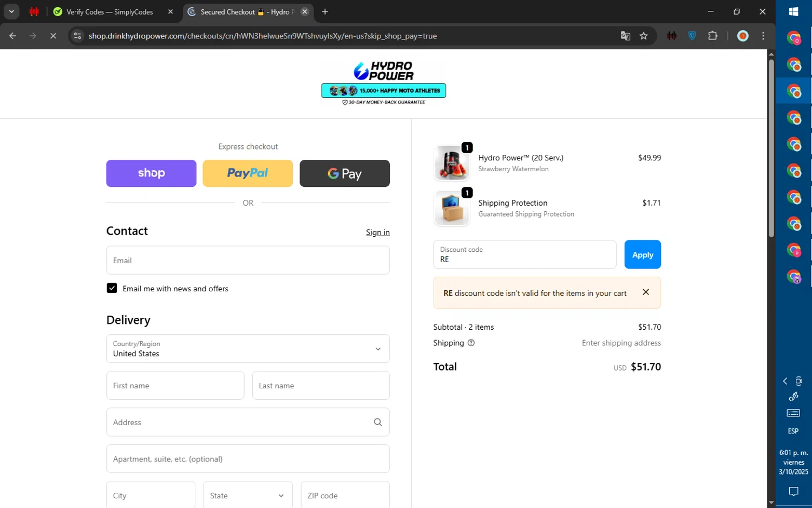Click the scrollbar up arrow
This screenshot has height=508, width=812.
coord(771,54)
